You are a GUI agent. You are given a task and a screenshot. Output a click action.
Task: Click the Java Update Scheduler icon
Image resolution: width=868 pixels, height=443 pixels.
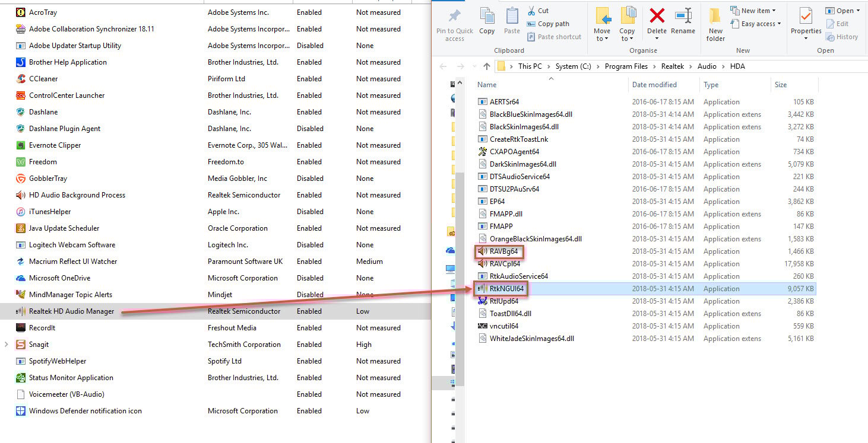[20, 228]
